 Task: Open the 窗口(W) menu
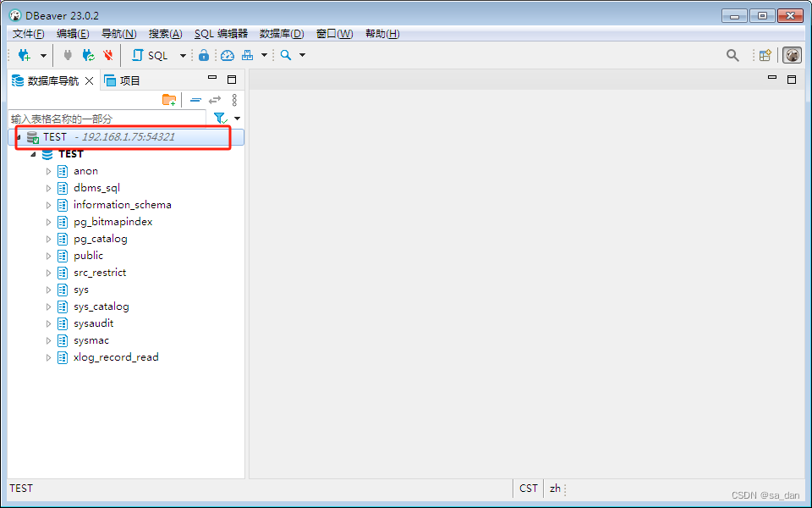point(335,34)
